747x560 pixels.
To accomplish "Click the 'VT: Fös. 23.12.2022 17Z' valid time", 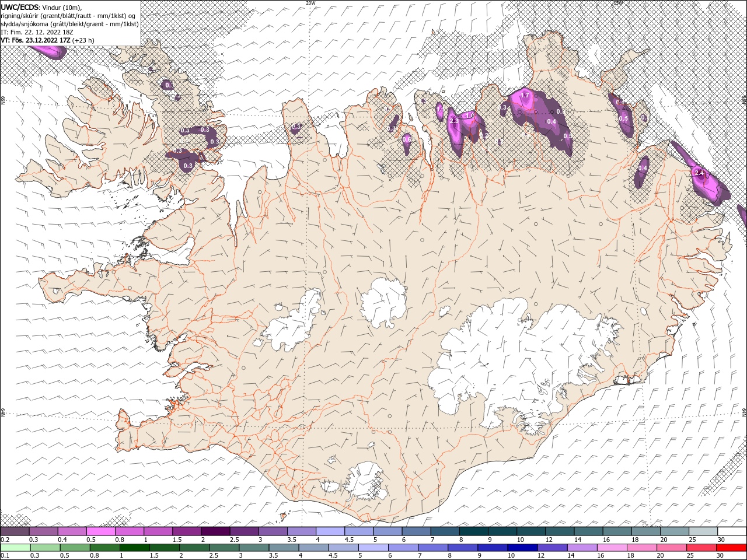I will pyautogui.click(x=36, y=40).
